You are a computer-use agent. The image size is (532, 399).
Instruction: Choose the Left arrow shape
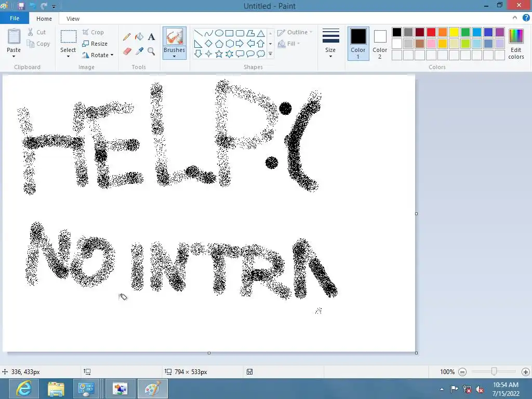click(250, 44)
